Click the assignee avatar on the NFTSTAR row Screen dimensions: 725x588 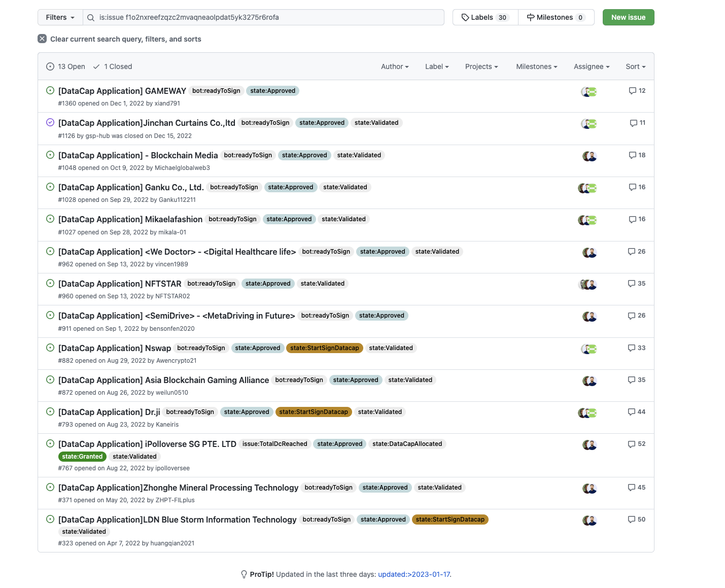coord(589,284)
